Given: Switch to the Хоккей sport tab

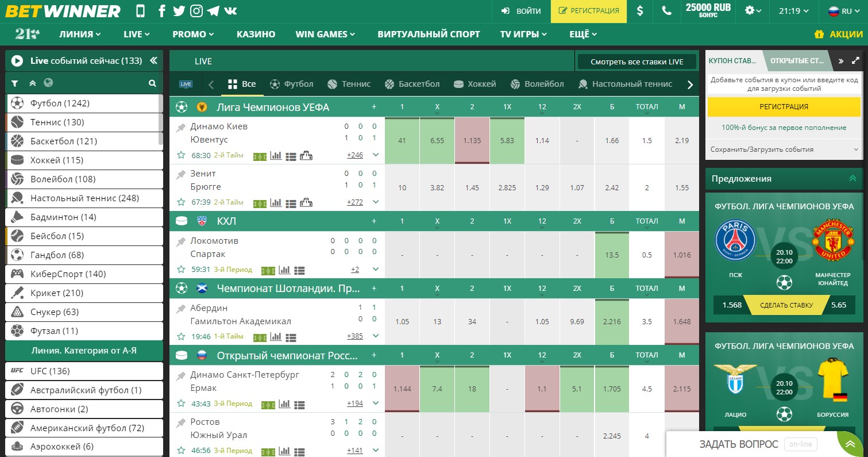Looking at the screenshot, I should pyautogui.click(x=474, y=84).
